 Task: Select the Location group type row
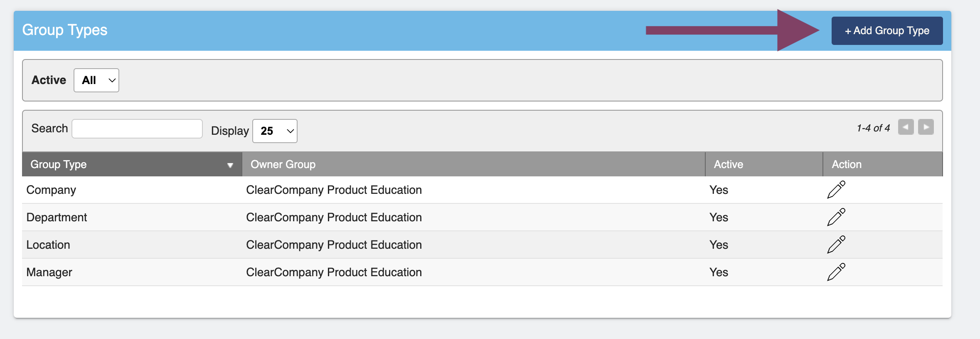pos(48,245)
